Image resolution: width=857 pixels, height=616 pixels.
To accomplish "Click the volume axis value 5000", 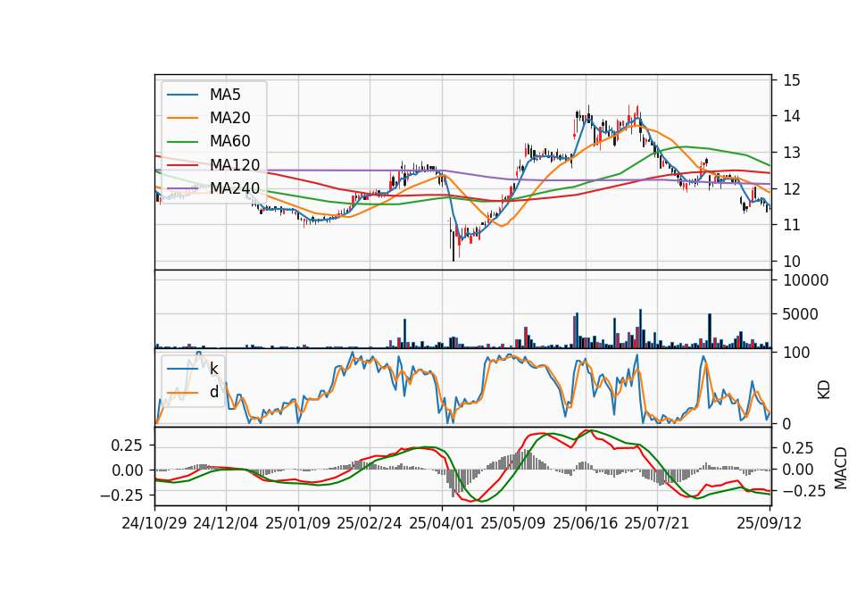I will [x=801, y=314].
